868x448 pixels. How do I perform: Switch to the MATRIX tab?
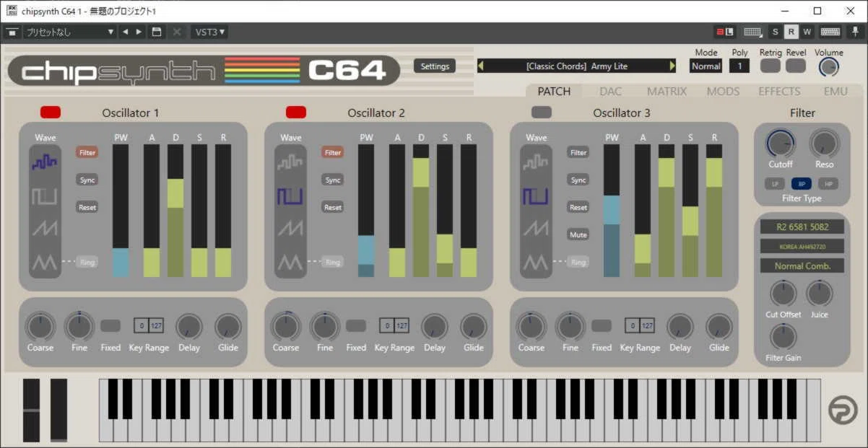[667, 91]
